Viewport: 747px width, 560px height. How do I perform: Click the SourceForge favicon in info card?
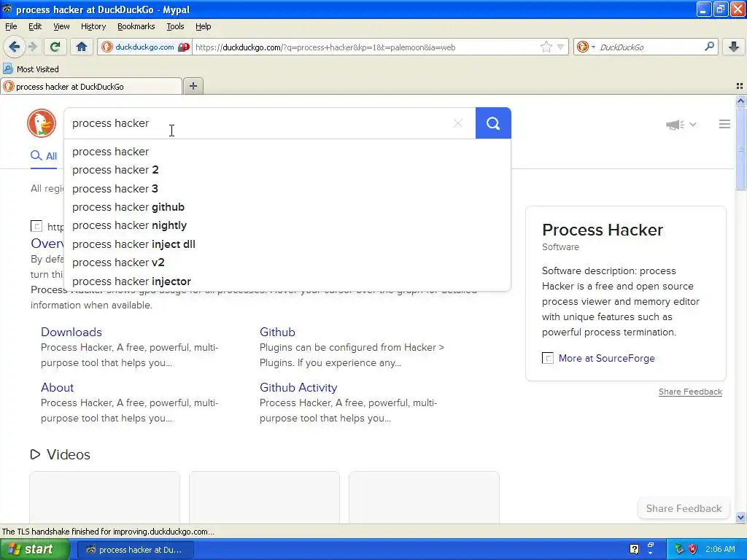[x=547, y=358]
